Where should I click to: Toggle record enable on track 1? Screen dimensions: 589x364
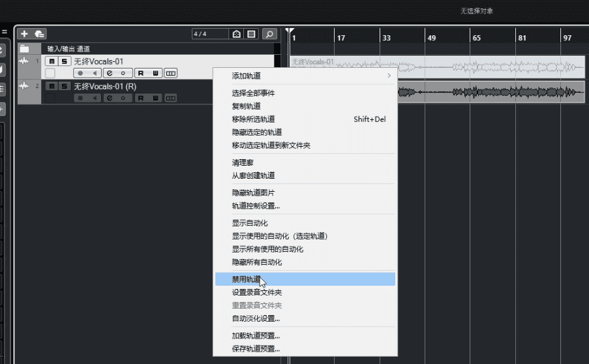point(81,73)
